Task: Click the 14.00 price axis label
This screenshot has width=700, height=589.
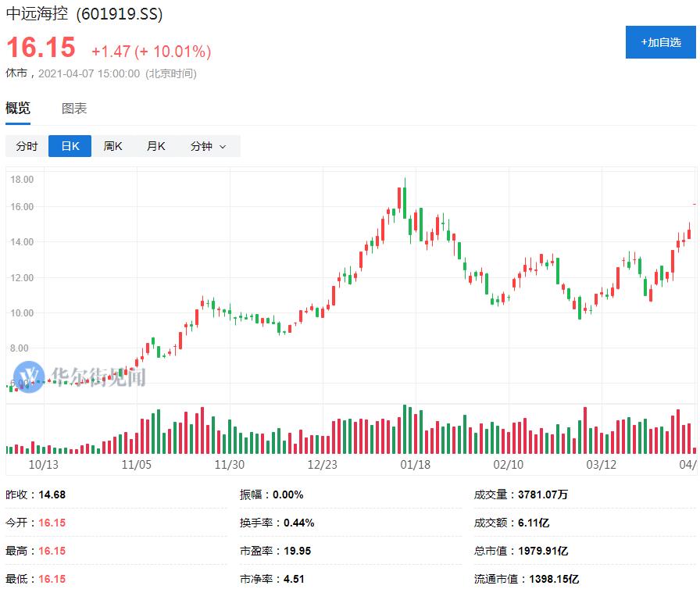Action: (22, 242)
